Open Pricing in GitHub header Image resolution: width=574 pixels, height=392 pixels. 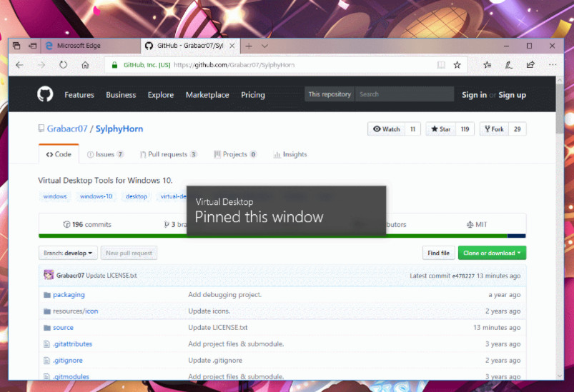pyautogui.click(x=253, y=95)
